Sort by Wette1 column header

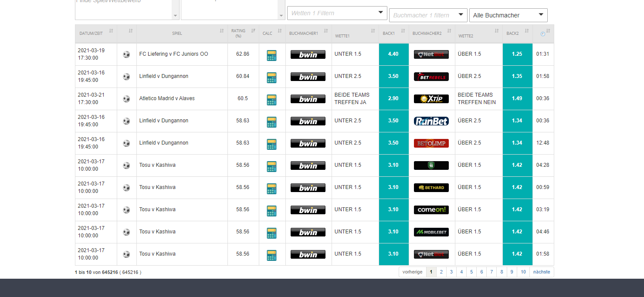pos(355,34)
